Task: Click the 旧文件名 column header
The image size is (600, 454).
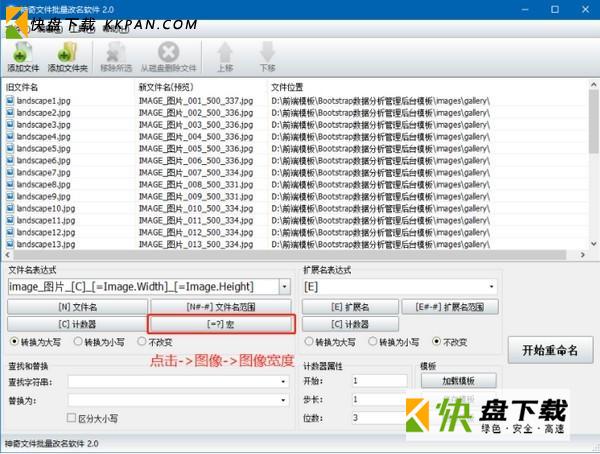Action: (22, 87)
